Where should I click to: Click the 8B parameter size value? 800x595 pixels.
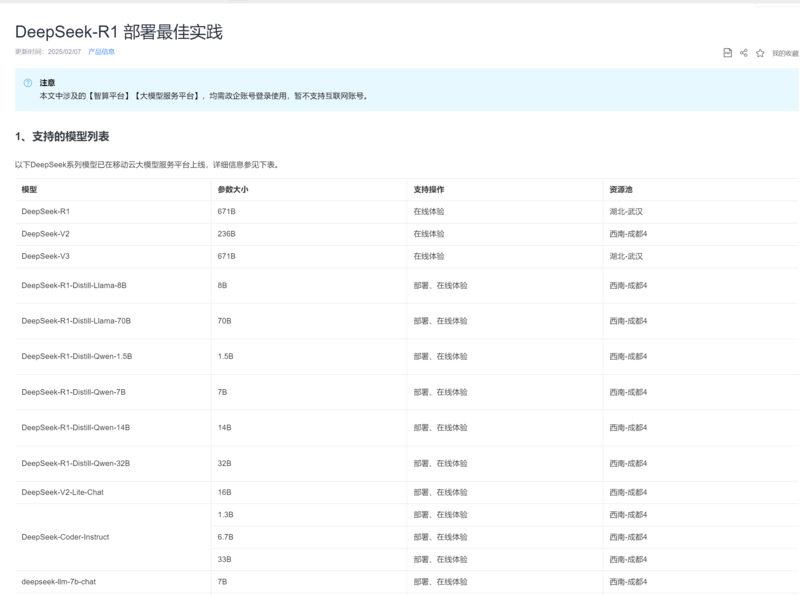[222, 285]
